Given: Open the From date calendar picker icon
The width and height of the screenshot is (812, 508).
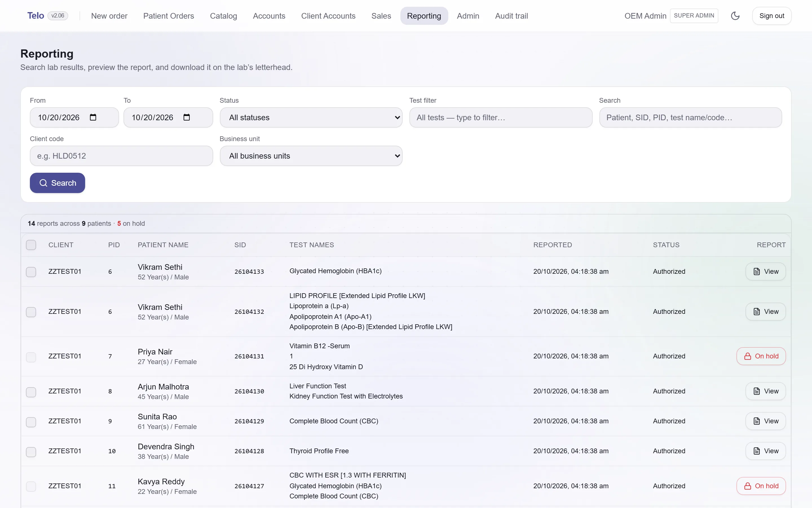Looking at the screenshot, I should point(93,117).
